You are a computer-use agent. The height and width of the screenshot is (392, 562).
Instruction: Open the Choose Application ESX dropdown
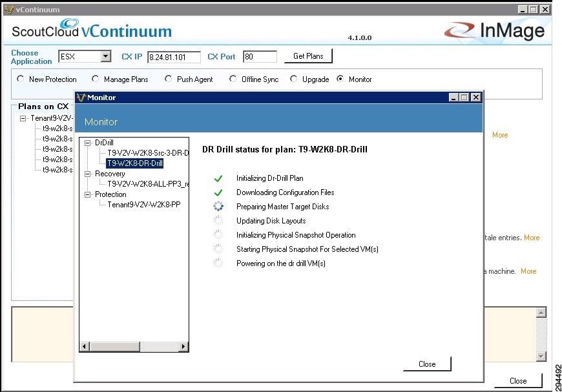pyautogui.click(x=105, y=57)
